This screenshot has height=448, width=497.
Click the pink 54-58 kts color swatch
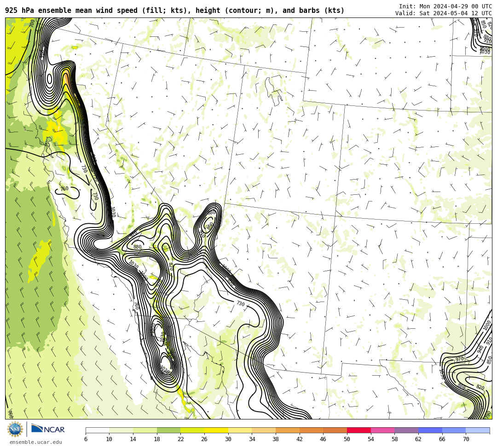click(x=382, y=430)
